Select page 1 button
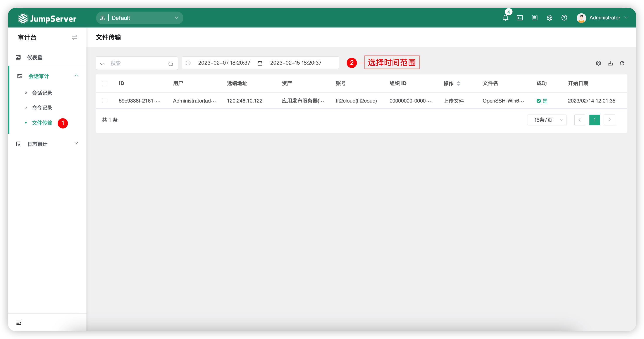Viewport: 644px width, 339px height. [x=594, y=120]
